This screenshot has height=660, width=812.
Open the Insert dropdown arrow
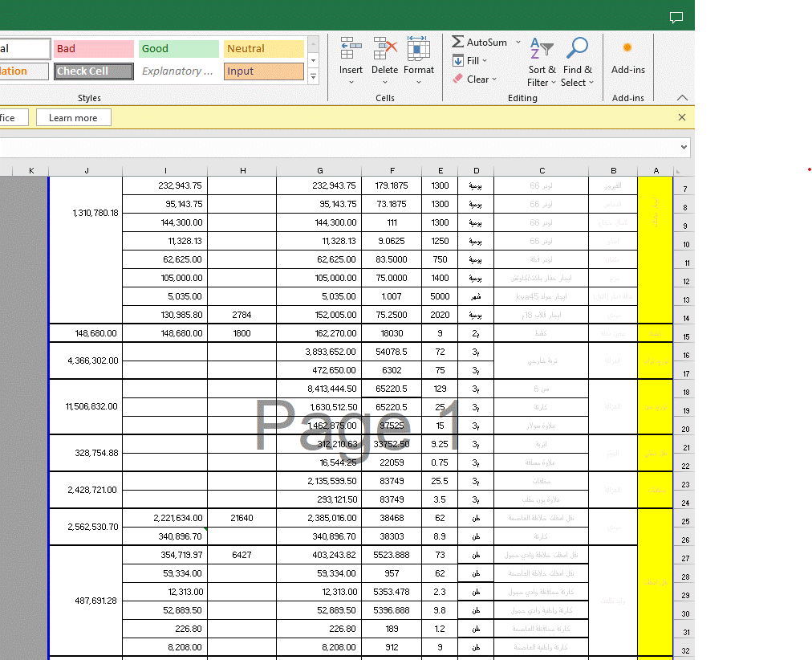click(x=351, y=83)
